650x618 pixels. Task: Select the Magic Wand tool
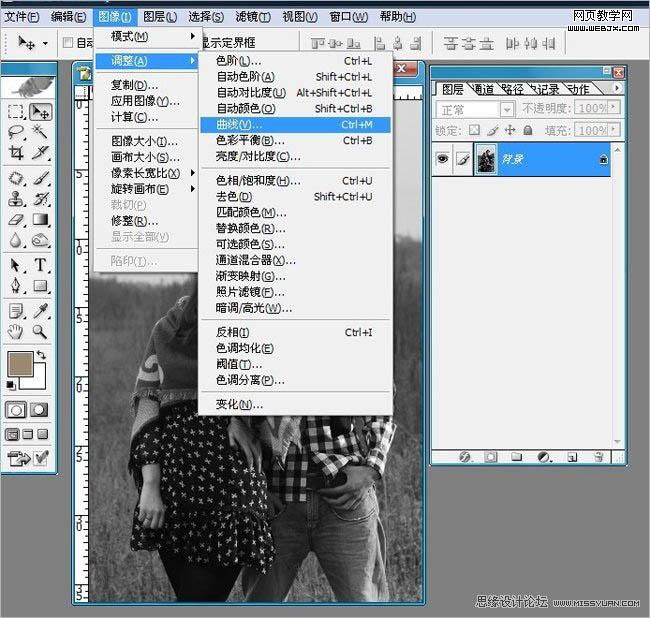41,132
